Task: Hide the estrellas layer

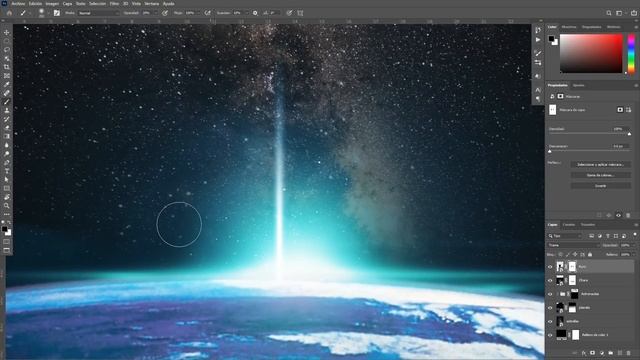Action: 550,322
